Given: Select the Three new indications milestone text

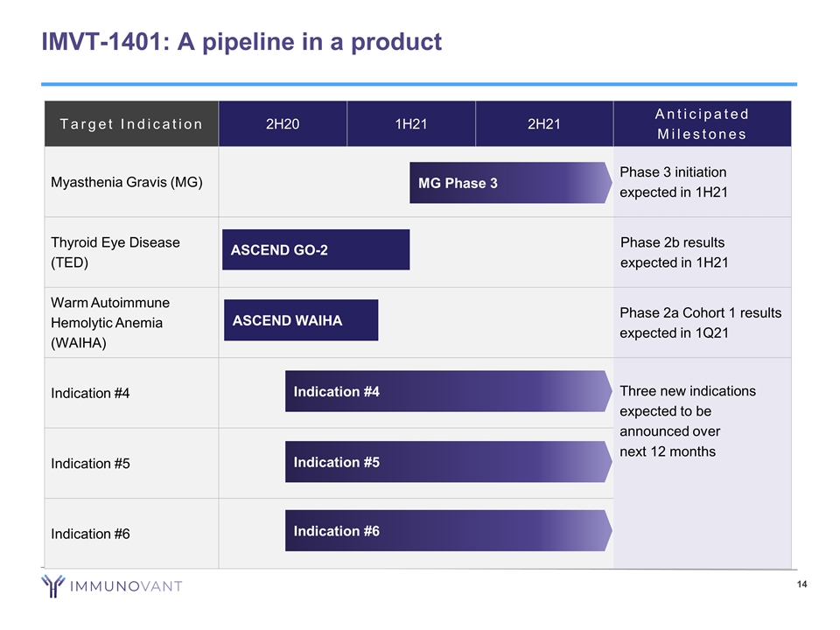Looking at the screenshot, I should pos(687,421).
